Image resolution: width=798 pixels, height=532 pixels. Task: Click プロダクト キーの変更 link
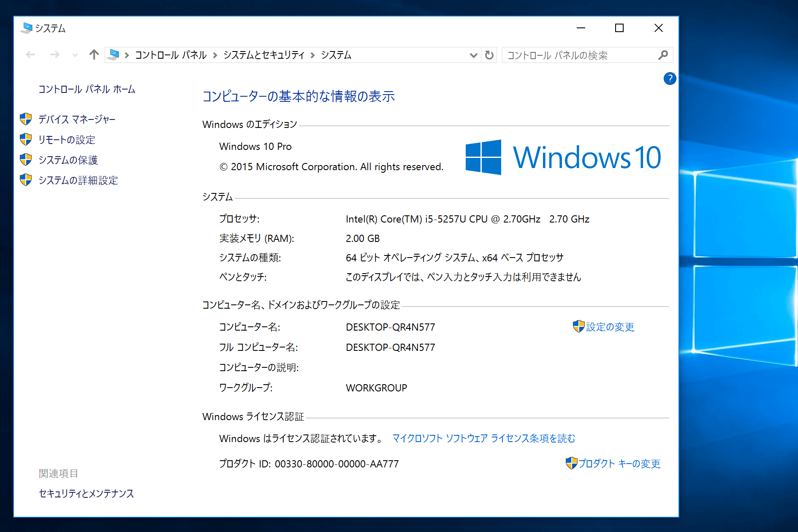click(619, 464)
